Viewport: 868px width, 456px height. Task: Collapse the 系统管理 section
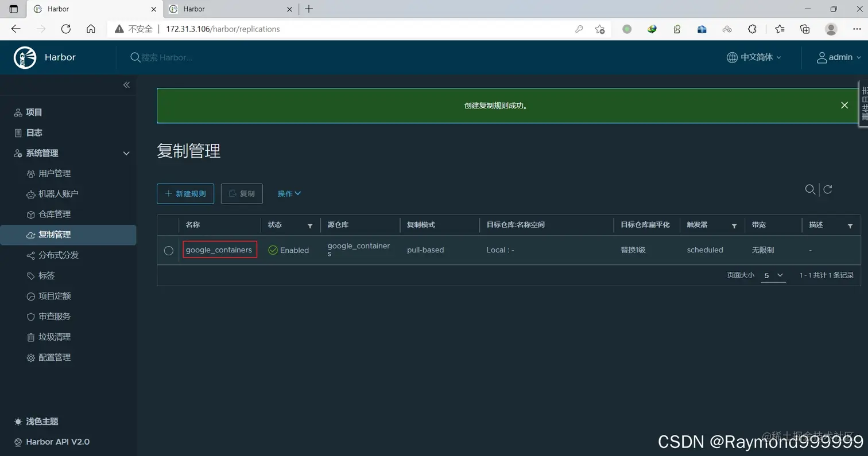126,153
